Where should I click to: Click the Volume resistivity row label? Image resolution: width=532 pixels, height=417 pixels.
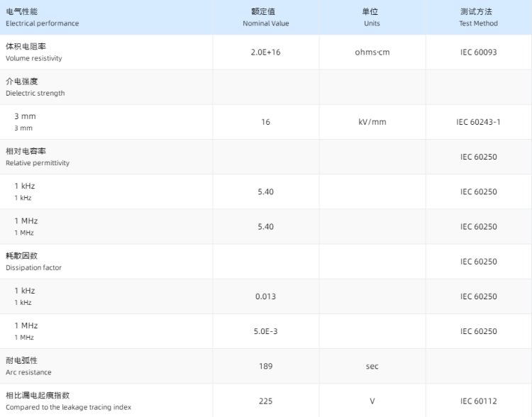(x=34, y=52)
